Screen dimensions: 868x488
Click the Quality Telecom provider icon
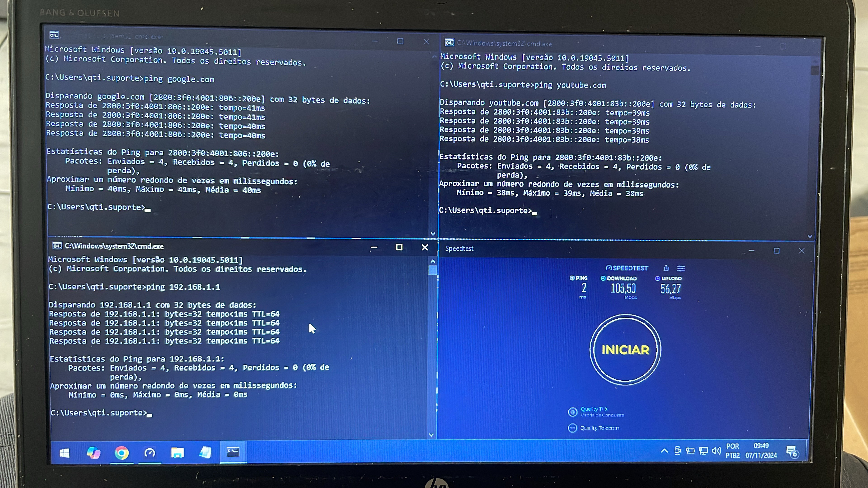click(x=573, y=428)
